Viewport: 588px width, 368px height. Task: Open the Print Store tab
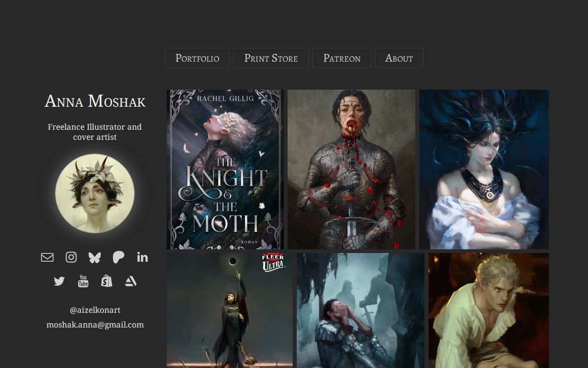(271, 57)
